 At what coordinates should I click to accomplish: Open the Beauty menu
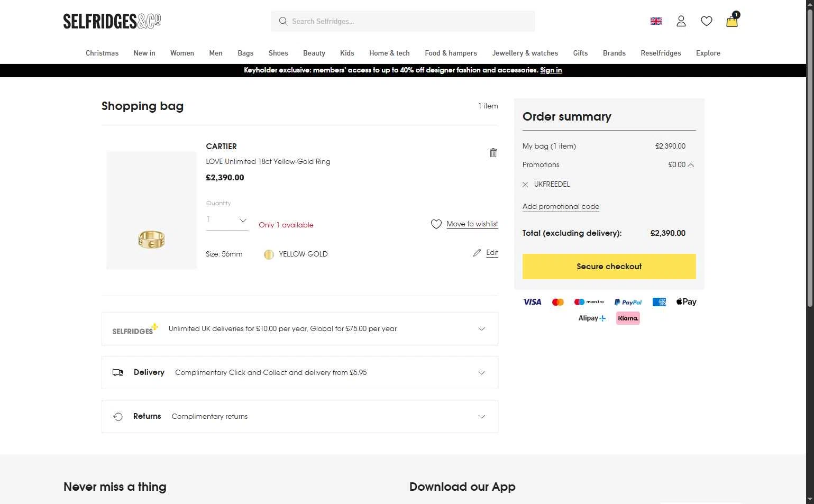314,53
